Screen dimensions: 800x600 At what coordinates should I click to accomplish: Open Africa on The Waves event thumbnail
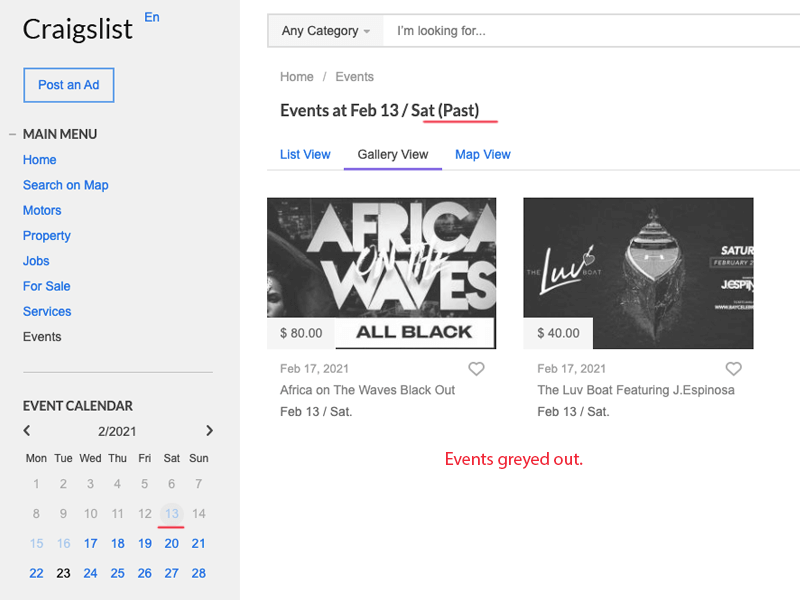click(381, 273)
